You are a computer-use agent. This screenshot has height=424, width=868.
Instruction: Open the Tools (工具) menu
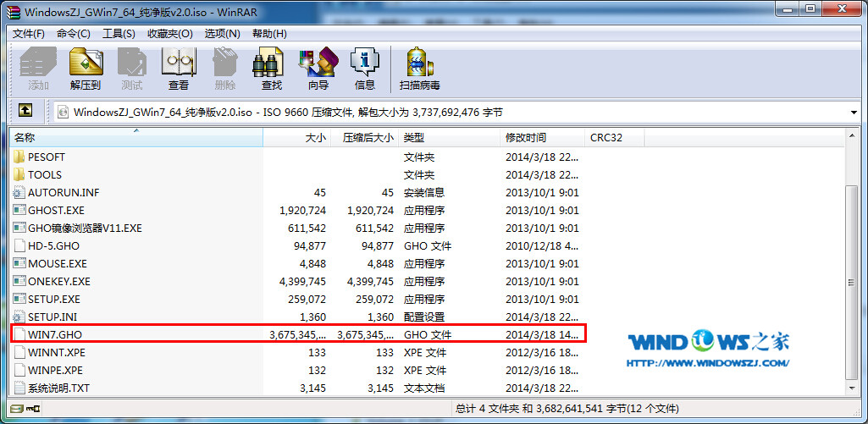coord(119,34)
